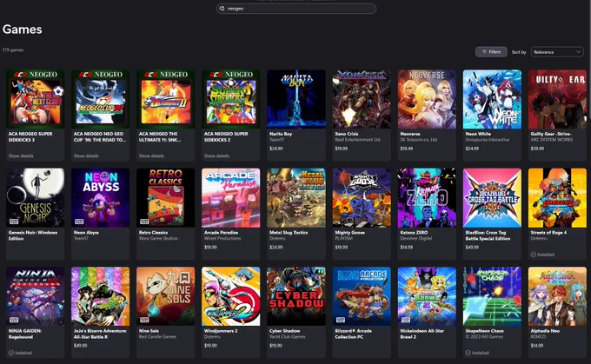591x364 pixels.
Task: Click Game Pass badge on NINJA GAIDEN cover
Action: click(14, 320)
